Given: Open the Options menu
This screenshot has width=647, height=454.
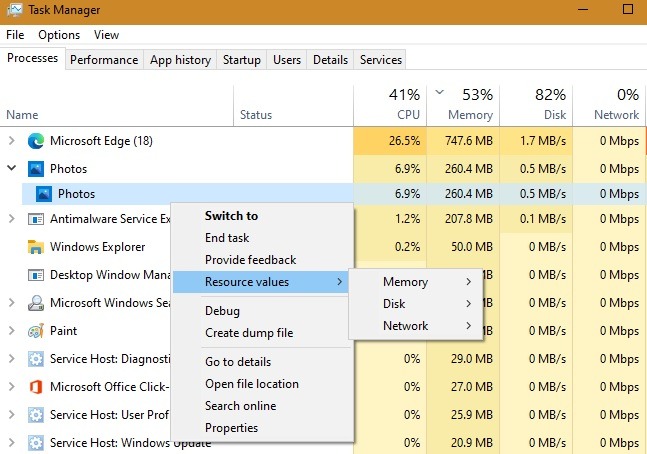Looking at the screenshot, I should [x=59, y=35].
